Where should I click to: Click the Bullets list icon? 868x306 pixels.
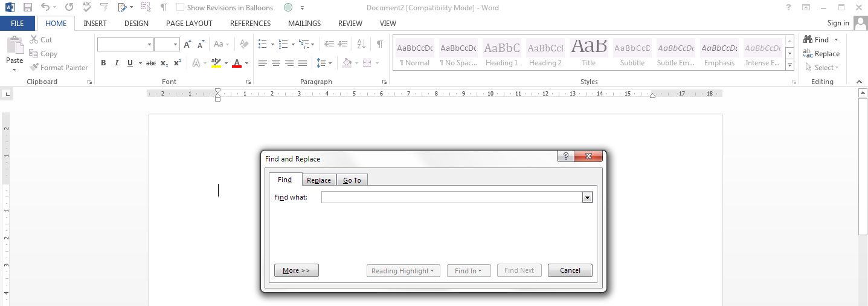click(x=262, y=44)
